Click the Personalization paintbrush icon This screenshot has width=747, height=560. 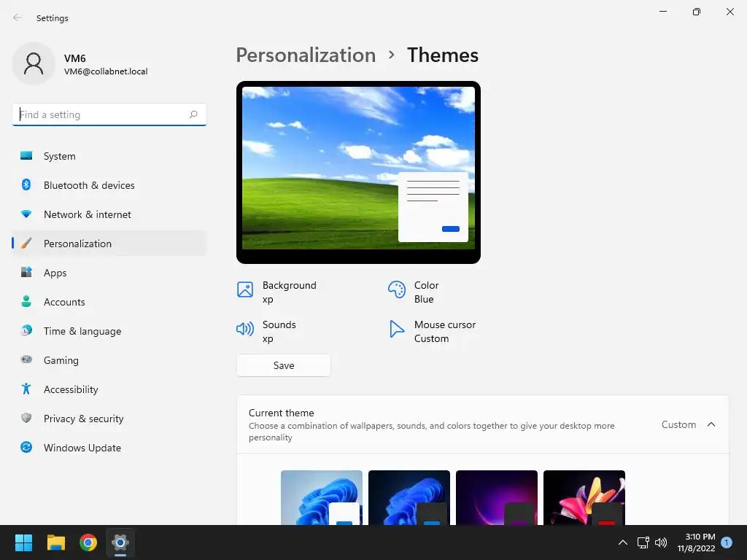(x=26, y=244)
